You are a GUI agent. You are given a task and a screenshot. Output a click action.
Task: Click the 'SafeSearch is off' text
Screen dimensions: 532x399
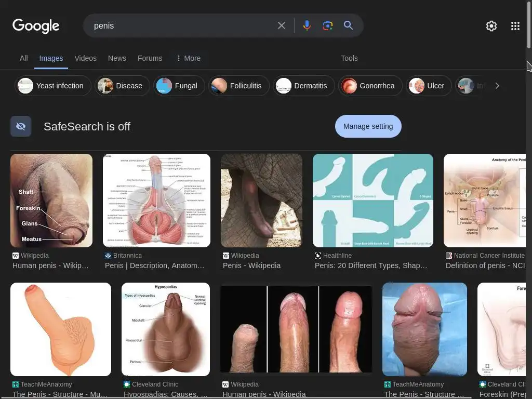coord(87,126)
